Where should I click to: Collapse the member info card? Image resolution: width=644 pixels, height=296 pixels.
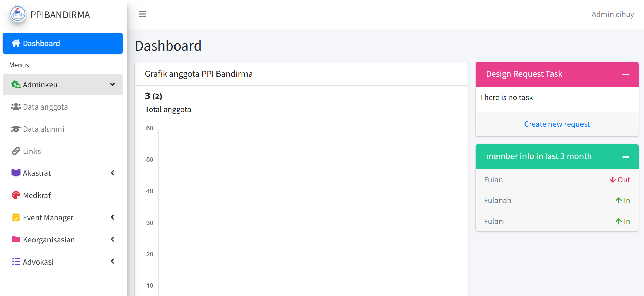(626, 157)
